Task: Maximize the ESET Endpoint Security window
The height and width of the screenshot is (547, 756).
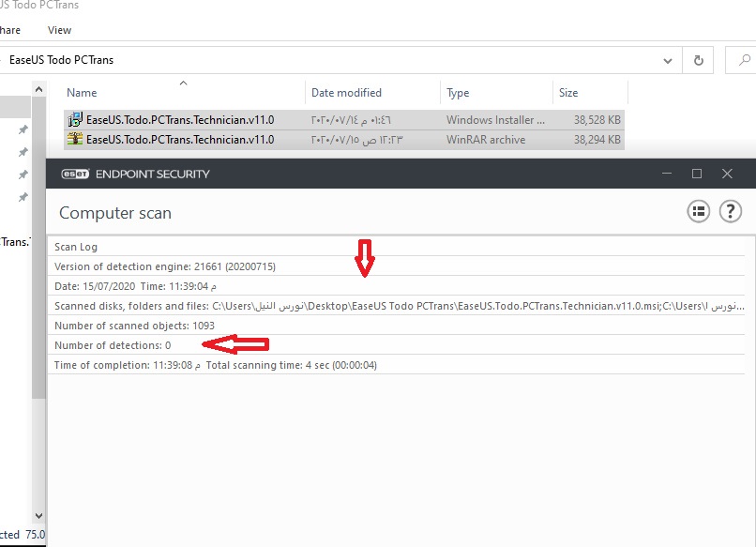Action: (x=697, y=174)
